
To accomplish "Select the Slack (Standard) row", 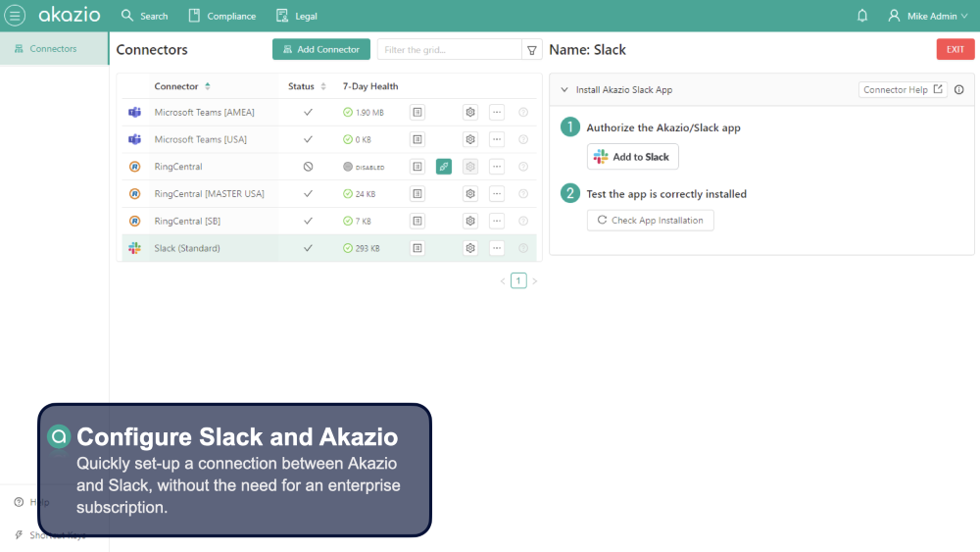I will 329,248.
